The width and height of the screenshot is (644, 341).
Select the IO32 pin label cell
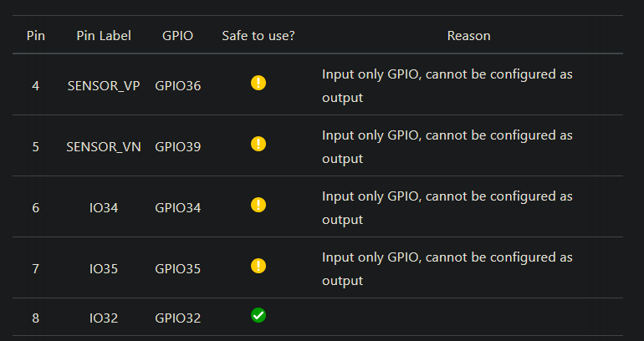coord(104,318)
